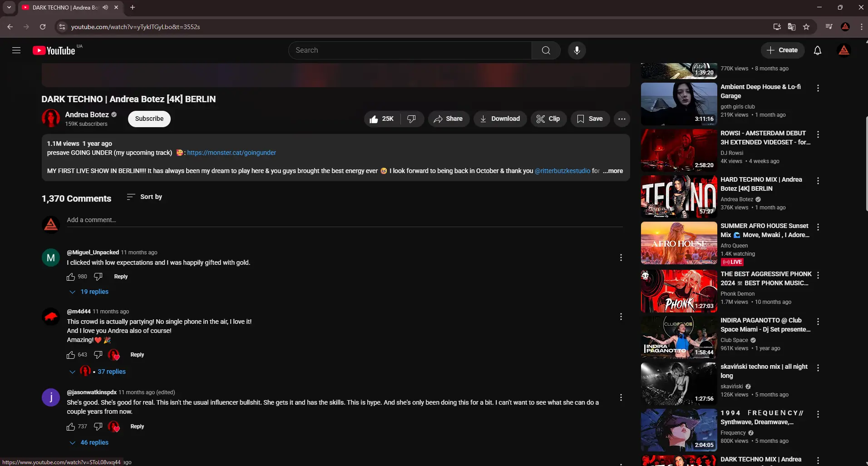Image resolution: width=868 pixels, height=466 pixels.
Task: Subscribe to Andrea Botez
Action: click(149, 119)
